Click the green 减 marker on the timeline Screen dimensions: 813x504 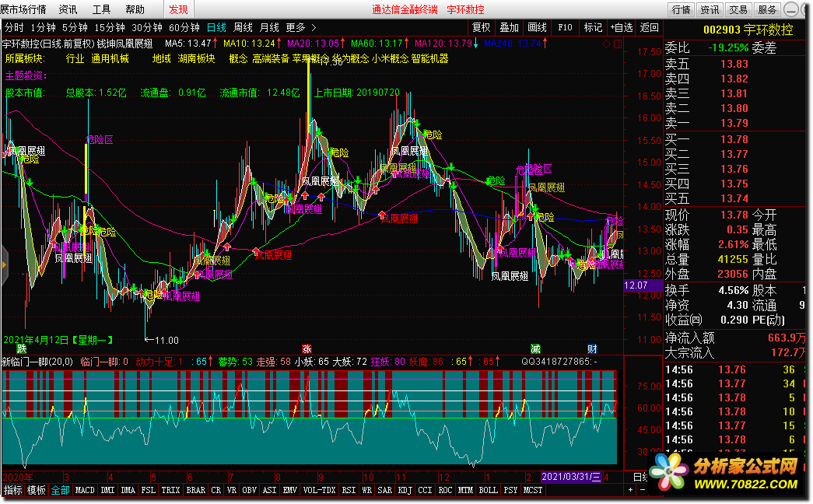535,348
